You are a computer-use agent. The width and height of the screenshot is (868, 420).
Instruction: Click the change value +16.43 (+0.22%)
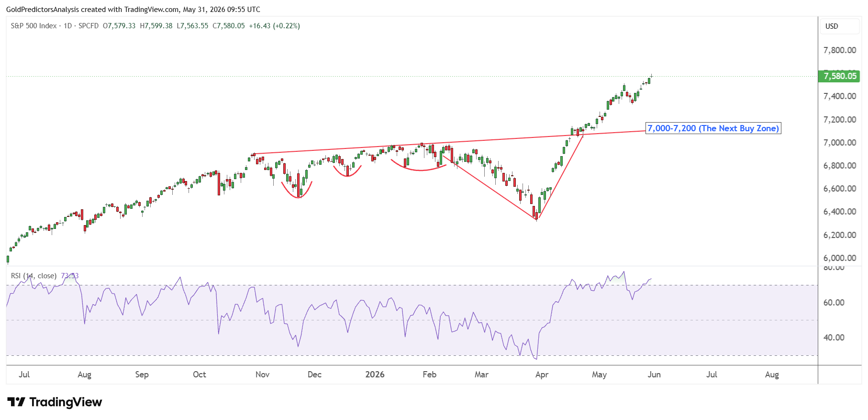(275, 26)
